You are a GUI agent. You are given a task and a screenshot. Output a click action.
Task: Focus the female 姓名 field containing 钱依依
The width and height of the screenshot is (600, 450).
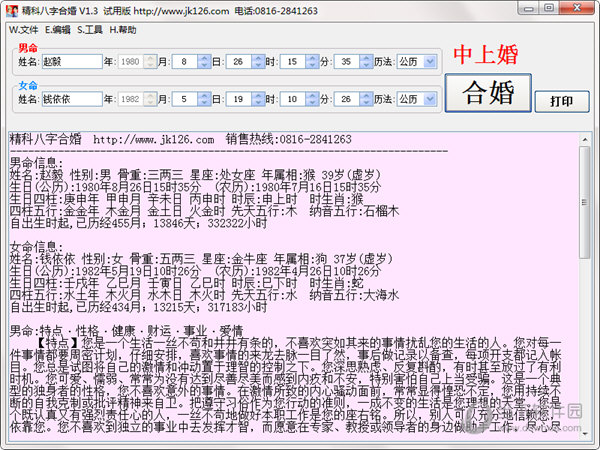pyautogui.click(x=72, y=99)
